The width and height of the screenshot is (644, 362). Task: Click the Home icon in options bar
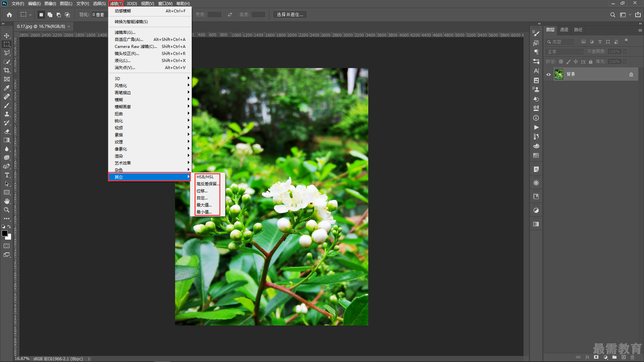tap(9, 15)
